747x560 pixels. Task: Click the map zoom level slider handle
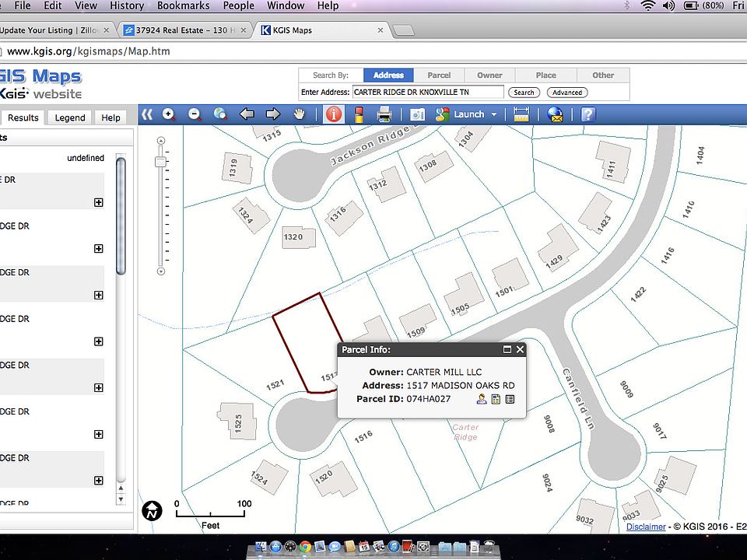tap(161, 162)
